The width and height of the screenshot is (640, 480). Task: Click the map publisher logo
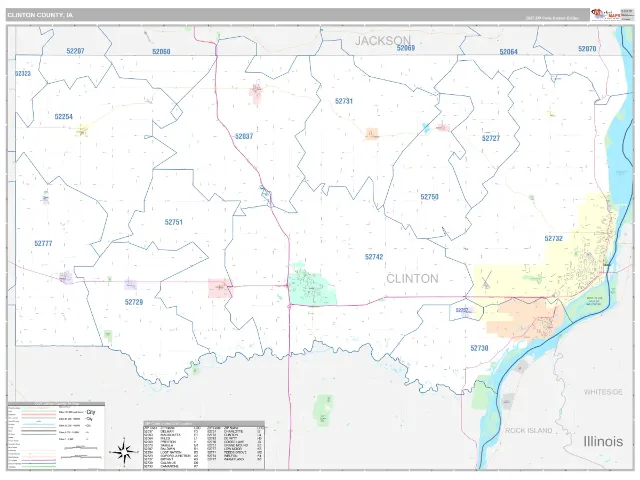point(606,14)
